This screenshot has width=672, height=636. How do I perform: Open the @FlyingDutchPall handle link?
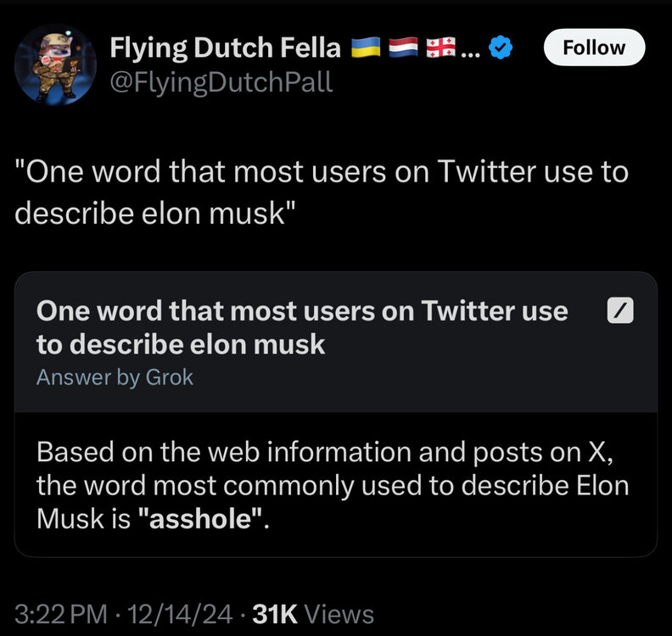(221, 82)
